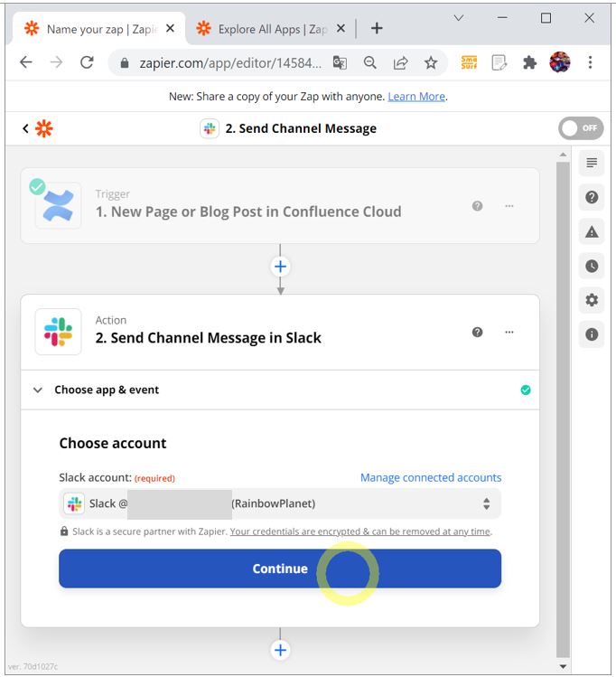Click the Confluence Cloud app icon
Viewport: 616px width, 677px height.
tap(58, 205)
